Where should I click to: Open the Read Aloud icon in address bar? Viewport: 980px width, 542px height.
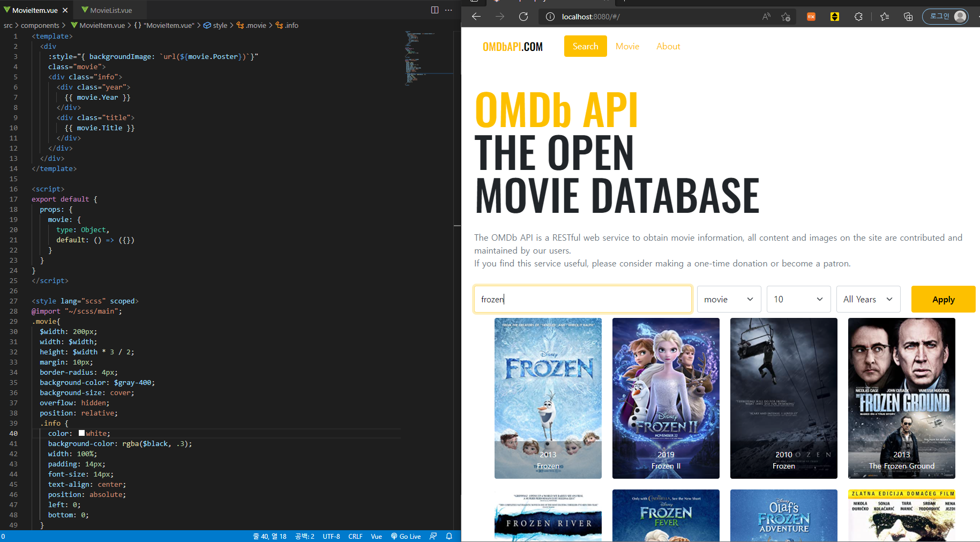[766, 17]
